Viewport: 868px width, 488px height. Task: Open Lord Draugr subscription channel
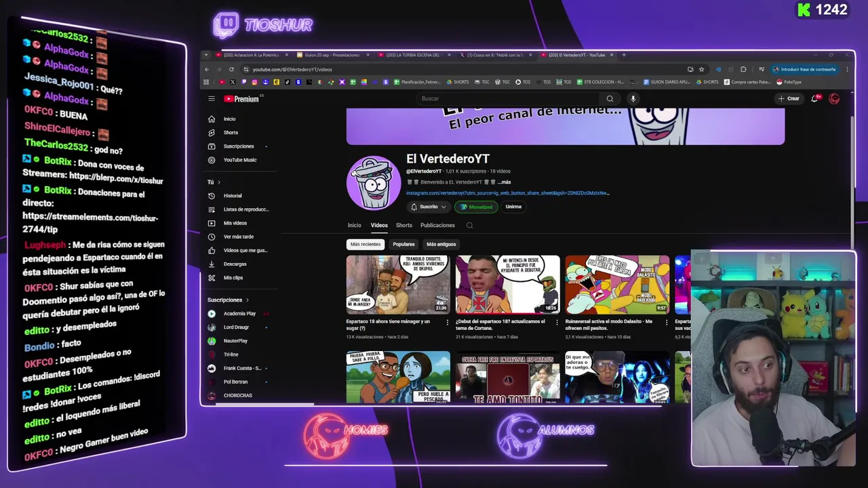tap(236, 327)
